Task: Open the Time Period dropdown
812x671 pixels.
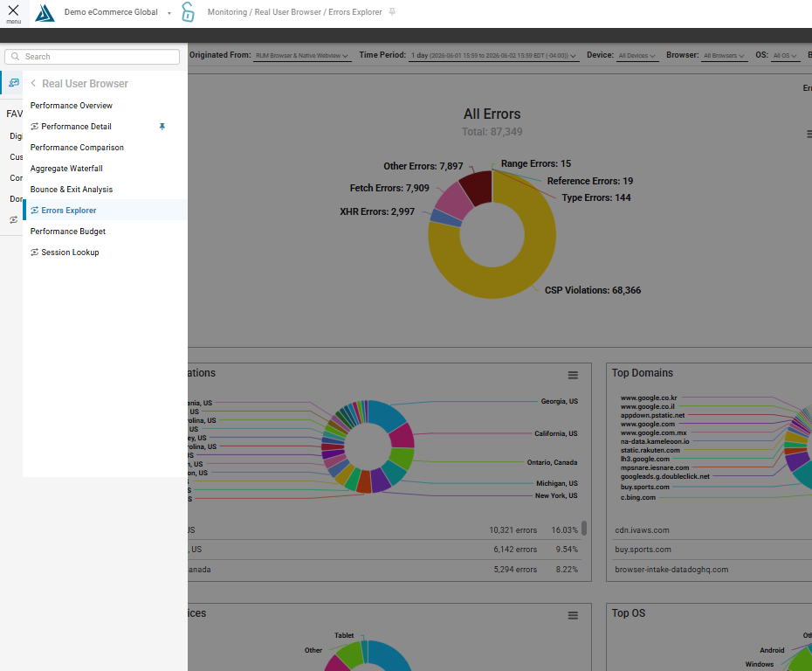Action: pos(493,56)
